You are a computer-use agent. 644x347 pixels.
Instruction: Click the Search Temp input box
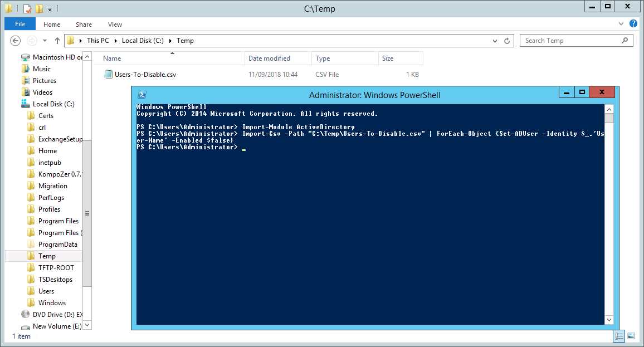coord(571,41)
